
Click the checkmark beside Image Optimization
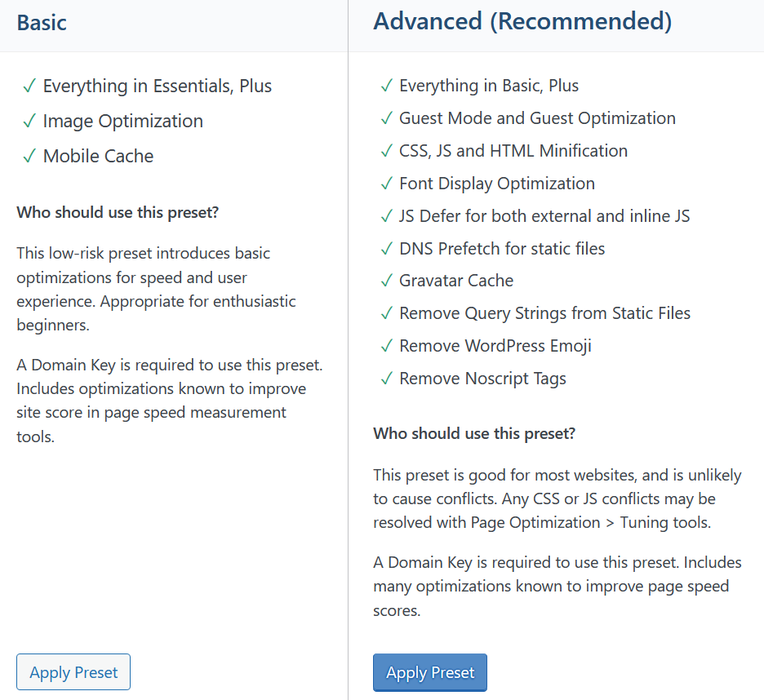click(x=29, y=122)
